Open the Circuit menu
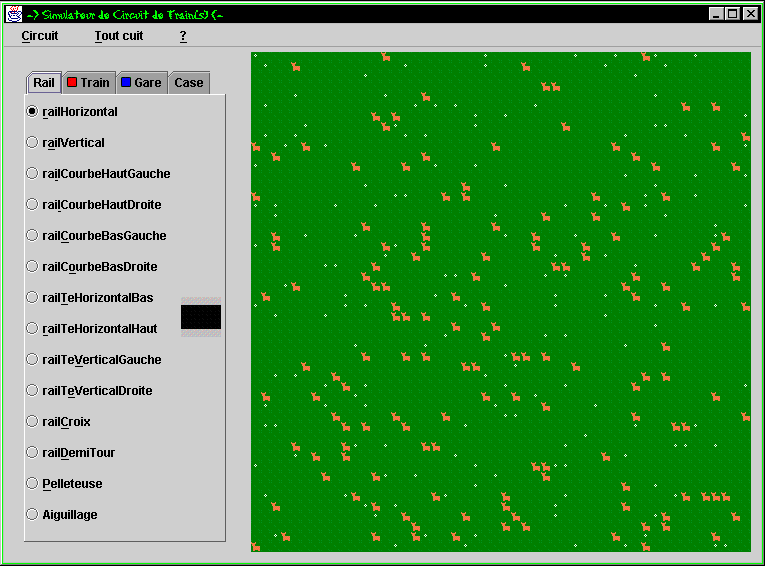The image size is (765, 566). [40, 36]
